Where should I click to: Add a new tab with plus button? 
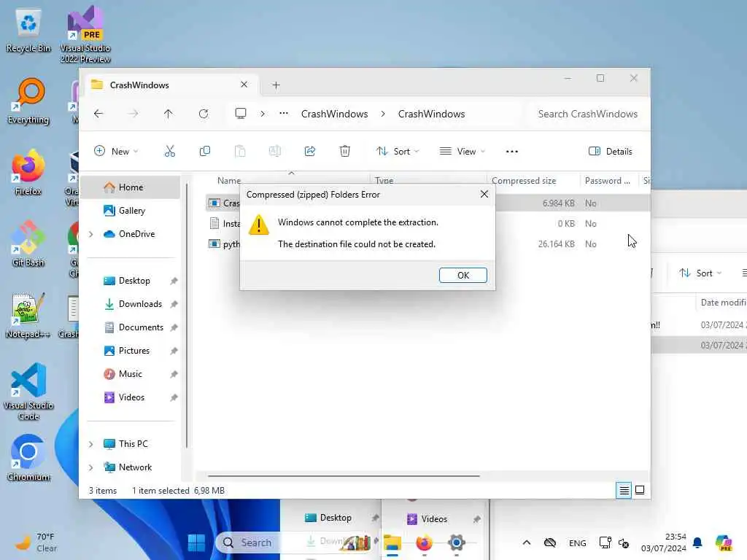click(x=276, y=85)
